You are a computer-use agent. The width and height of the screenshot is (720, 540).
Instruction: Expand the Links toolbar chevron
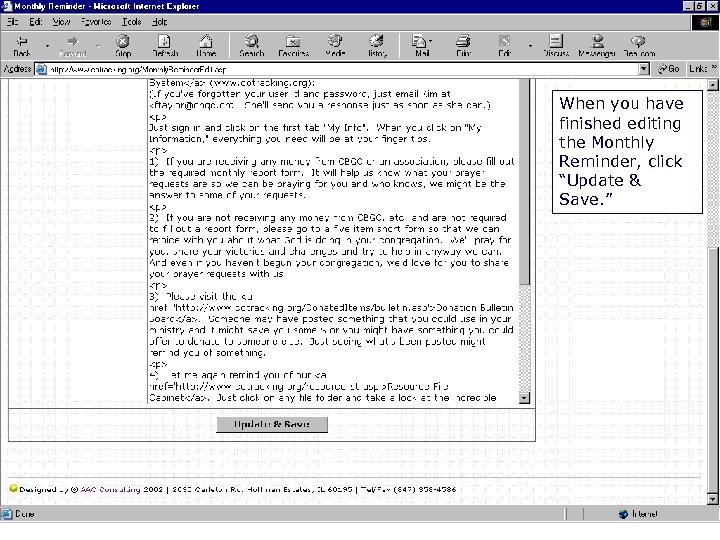(x=714, y=68)
